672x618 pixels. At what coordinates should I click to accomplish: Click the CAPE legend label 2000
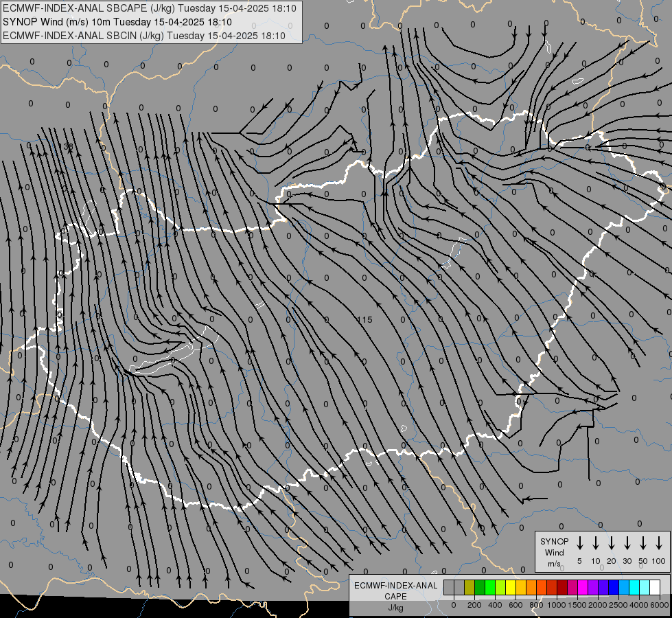pyautogui.click(x=598, y=605)
